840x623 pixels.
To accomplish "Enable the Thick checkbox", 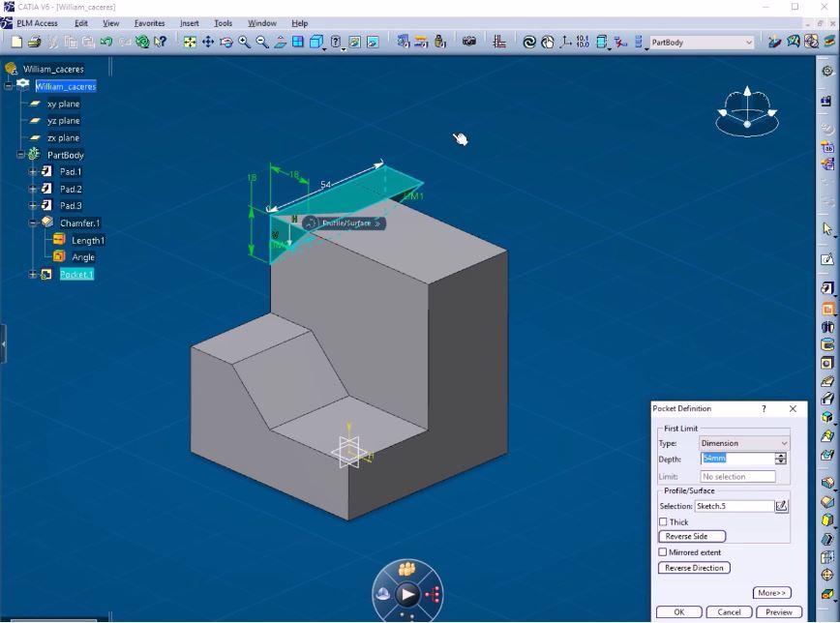I will 663,522.
